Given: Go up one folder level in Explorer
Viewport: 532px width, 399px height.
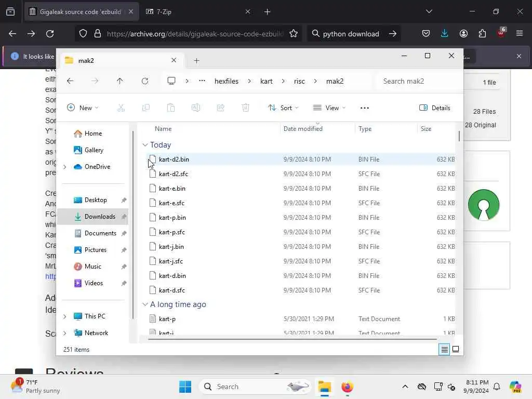Looking at the screenshot, I should click(x=120, y=81).
